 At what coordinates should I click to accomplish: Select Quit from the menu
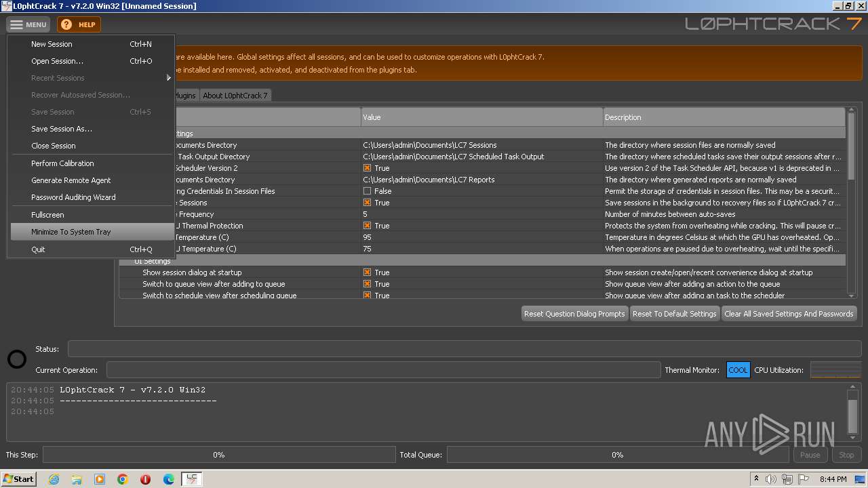[x=92, y=249]
